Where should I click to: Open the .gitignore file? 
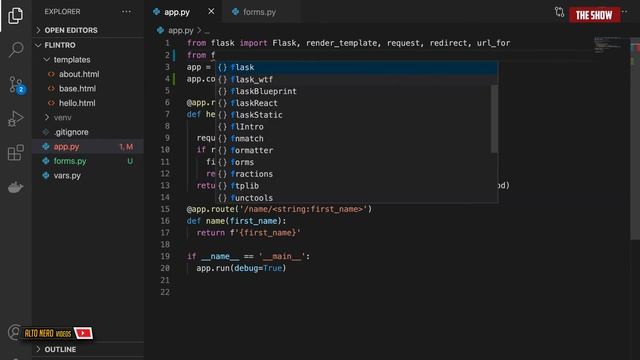tap(71, 132)
